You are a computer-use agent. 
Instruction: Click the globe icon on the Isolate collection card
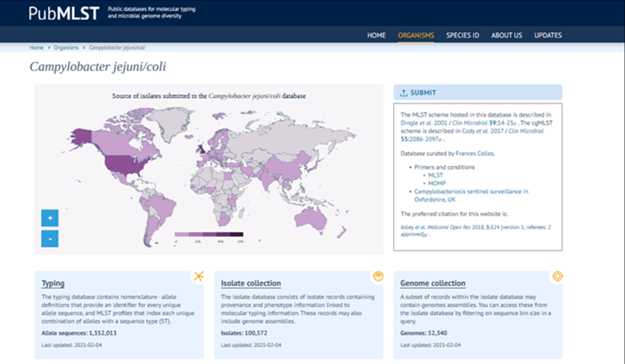[378, 276]
